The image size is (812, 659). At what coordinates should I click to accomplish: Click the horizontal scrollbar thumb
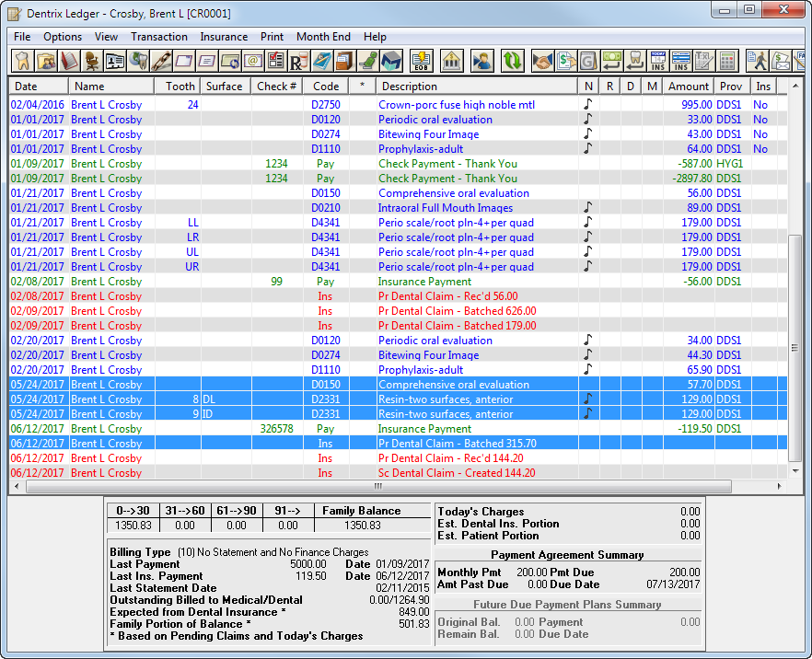378,486
